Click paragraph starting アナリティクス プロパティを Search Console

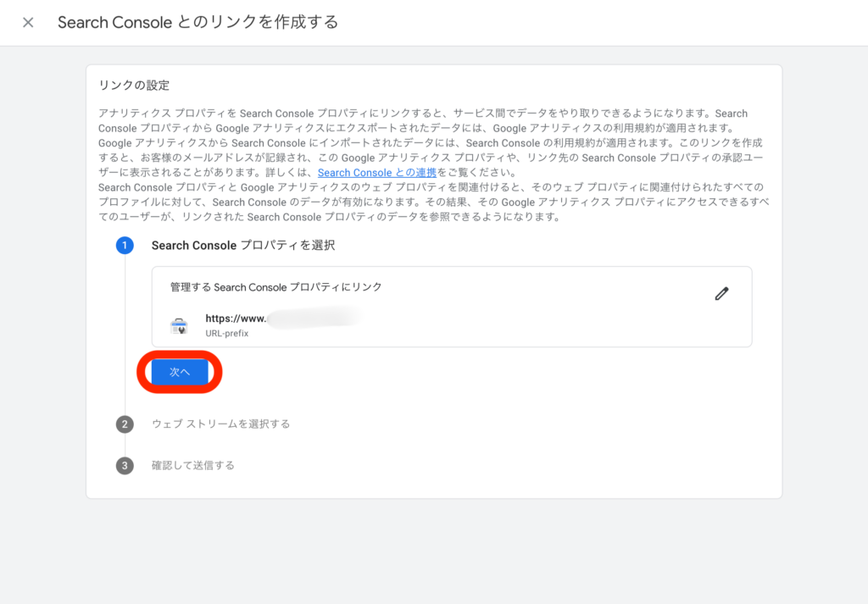[422, 120]
